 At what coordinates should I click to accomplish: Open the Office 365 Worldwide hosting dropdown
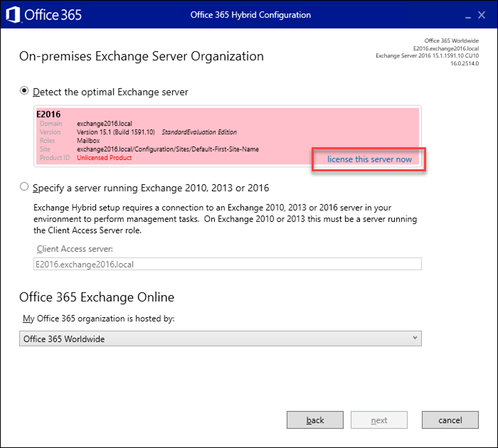pos(221,338)
